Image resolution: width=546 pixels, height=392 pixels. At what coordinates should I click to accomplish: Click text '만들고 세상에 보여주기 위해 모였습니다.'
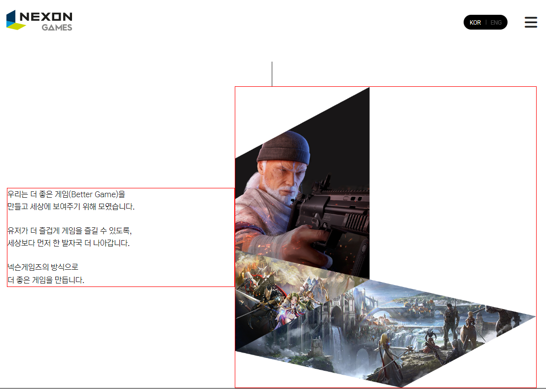pos(71,207)
